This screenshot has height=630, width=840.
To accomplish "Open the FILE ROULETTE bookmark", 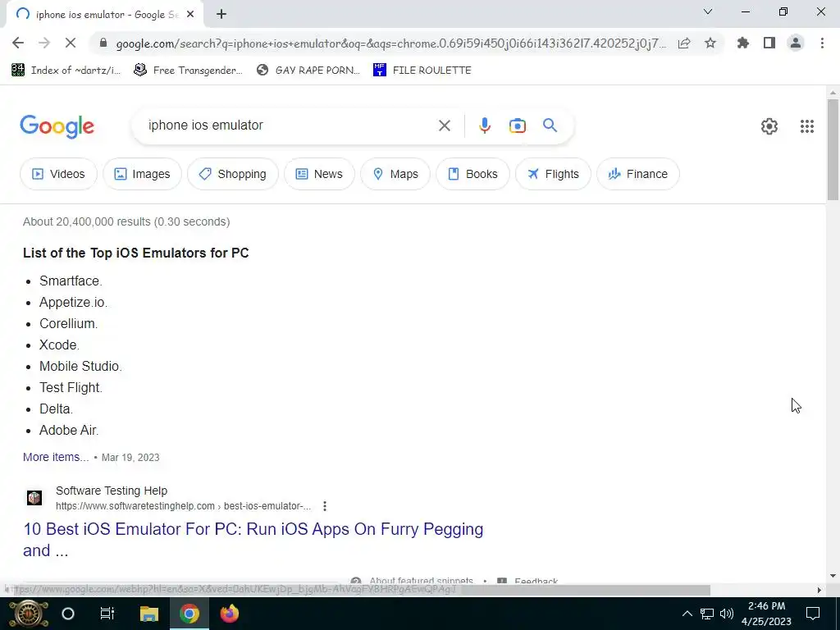I will (422, 71).
